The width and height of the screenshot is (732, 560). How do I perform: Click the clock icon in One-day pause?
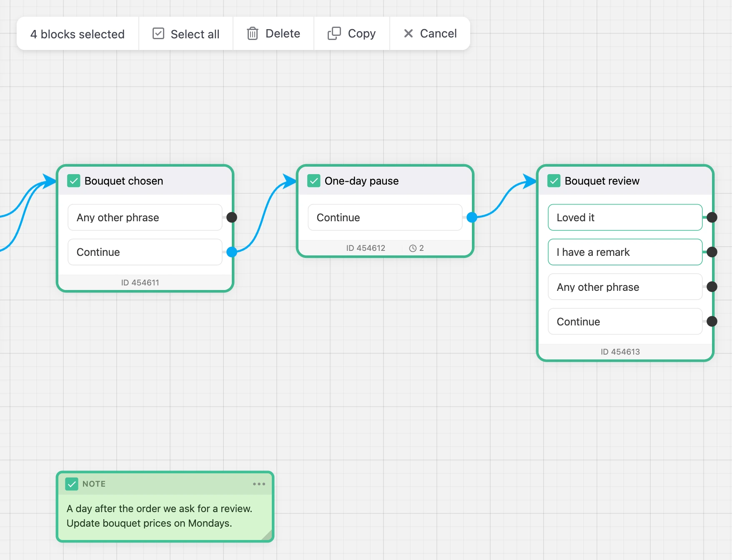tap(413, 248)
